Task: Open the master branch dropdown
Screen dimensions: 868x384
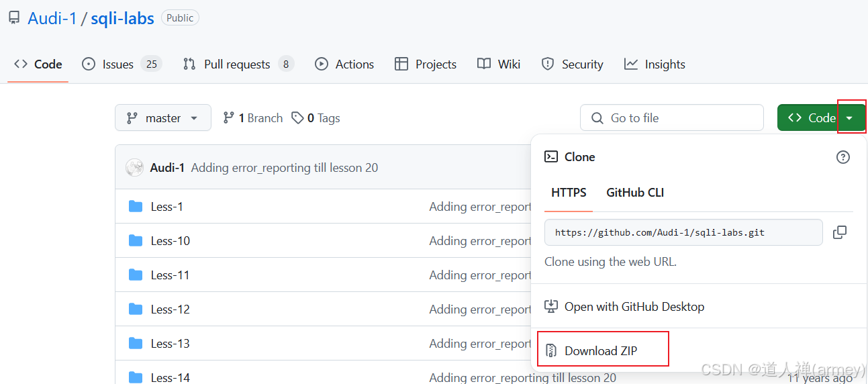Action: [163, 118]
